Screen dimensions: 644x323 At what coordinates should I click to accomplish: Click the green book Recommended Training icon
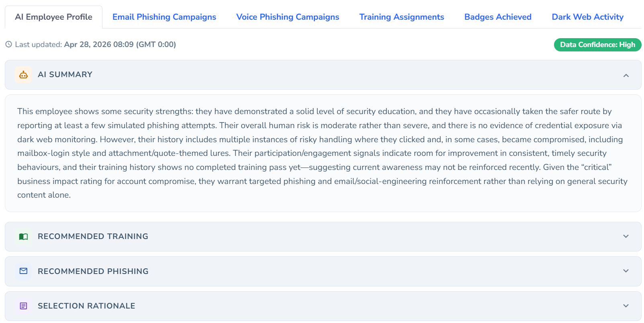click(23, 237)
